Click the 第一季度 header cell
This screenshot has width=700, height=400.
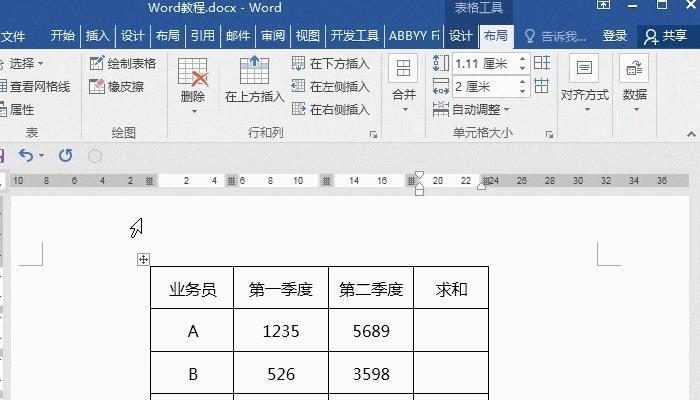(281, 288)
